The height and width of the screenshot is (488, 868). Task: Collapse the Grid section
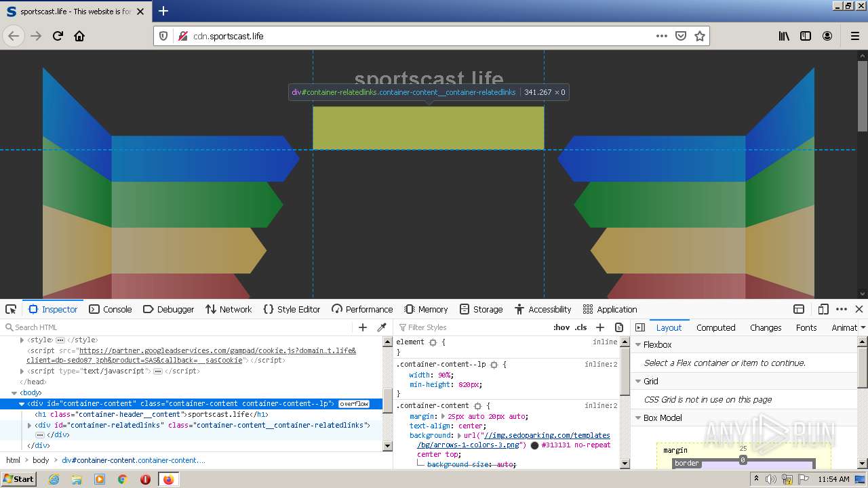tap(637, 381)
